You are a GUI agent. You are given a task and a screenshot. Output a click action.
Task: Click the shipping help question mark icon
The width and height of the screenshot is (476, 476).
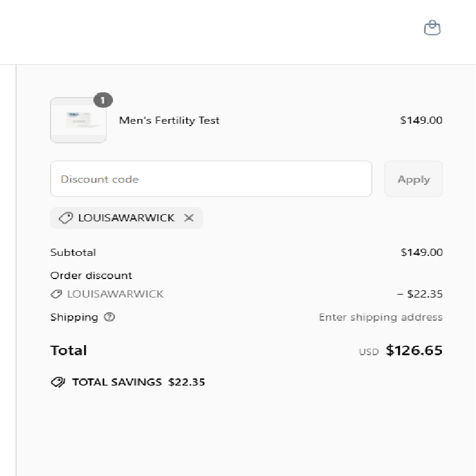coord(109,317)
